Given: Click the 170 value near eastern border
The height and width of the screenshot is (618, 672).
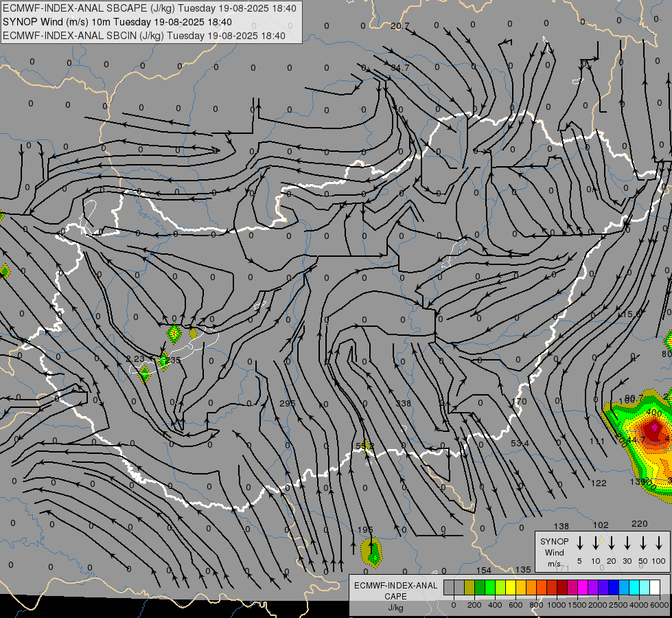Looking at the screenshot, I should pos(520,402).
